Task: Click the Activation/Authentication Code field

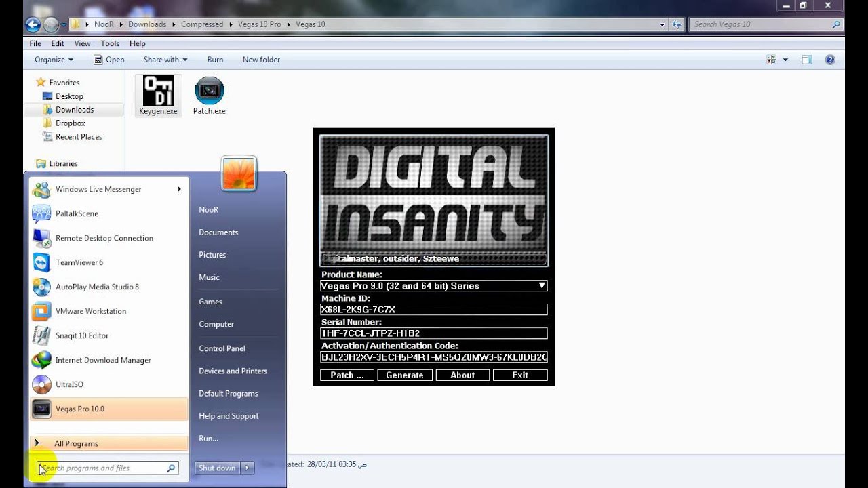Action: coord(434,357)
